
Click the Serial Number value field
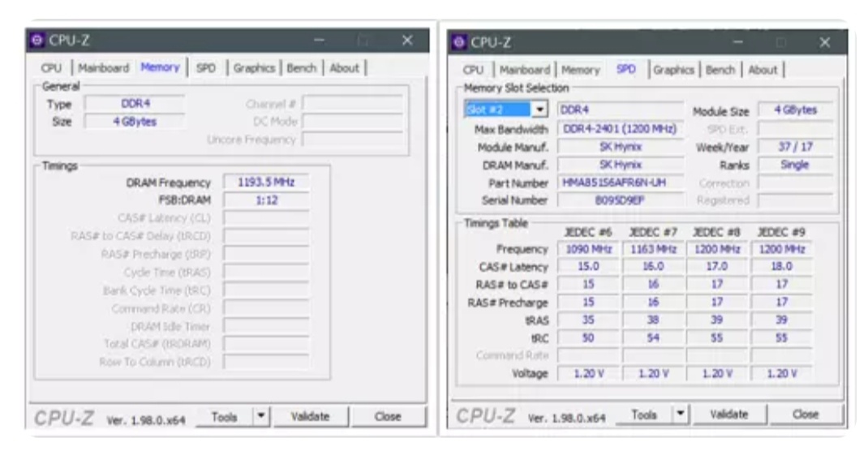click(x=621, y=200)
